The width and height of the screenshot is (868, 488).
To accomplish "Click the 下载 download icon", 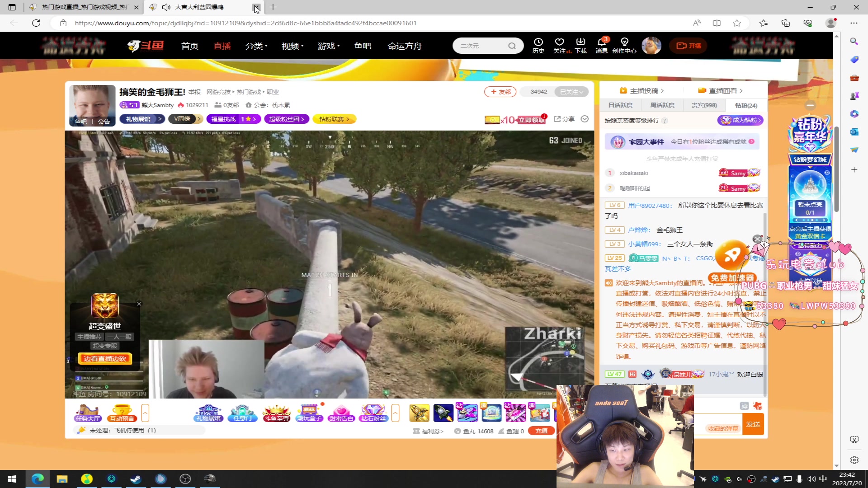I will [581, 46].
